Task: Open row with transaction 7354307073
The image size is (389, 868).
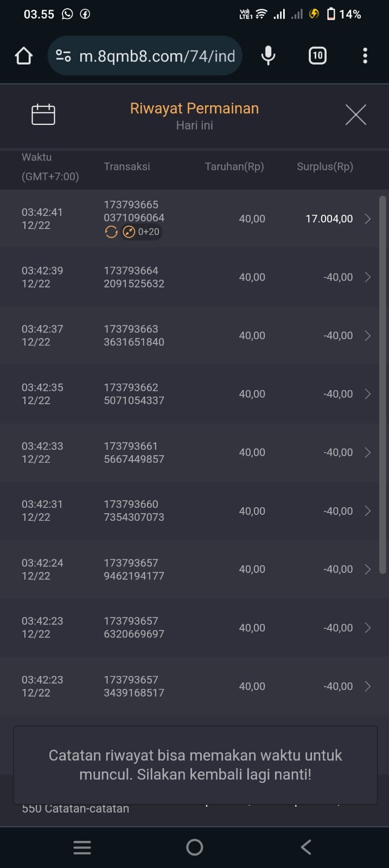Action: coord(134,517)
